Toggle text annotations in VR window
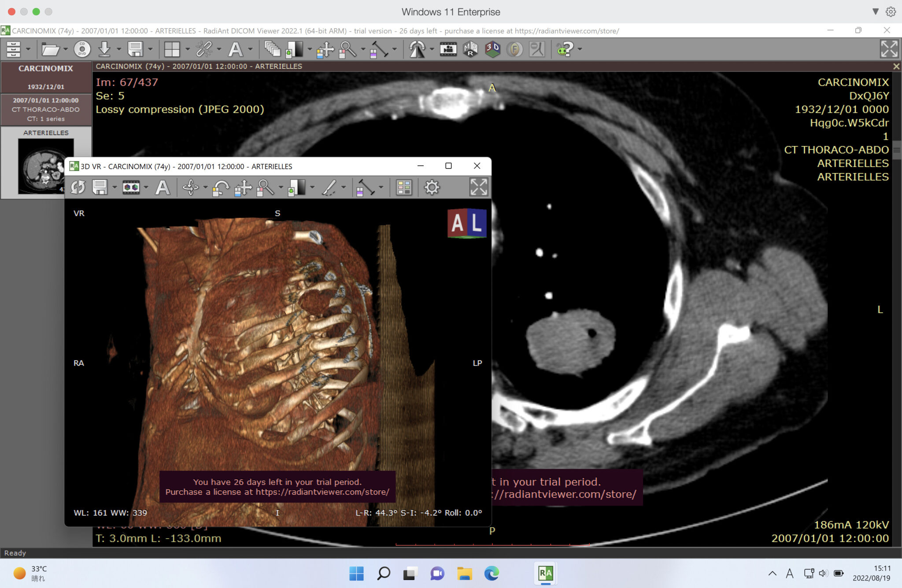This screenshot has height=588, width=902. coord(163,188)
